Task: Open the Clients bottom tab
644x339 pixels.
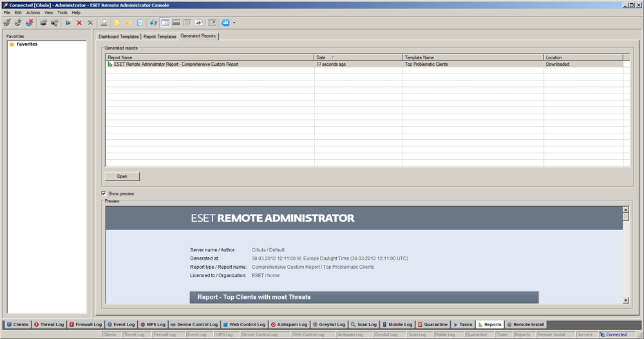Action: [x=17, y=325]
